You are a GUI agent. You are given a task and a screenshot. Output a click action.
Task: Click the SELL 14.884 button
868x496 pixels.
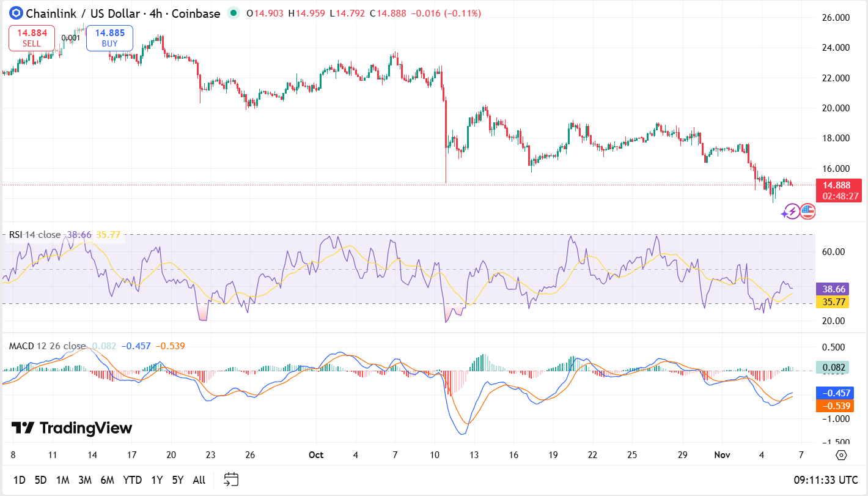click(31, 38)
